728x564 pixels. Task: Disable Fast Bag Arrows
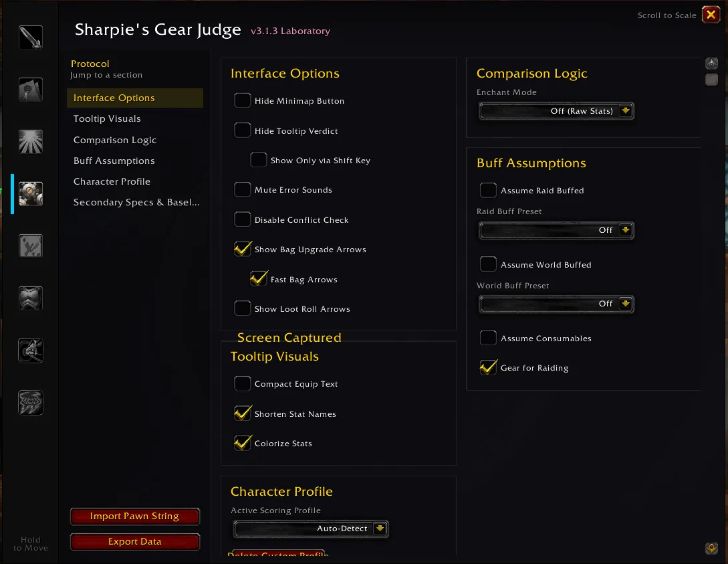259,279
